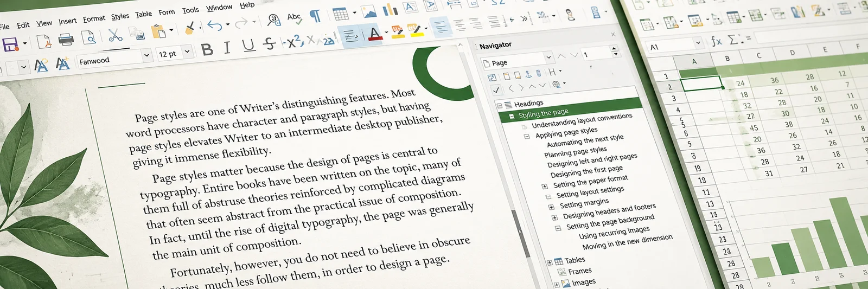Select Designing the first page heading
The height and width of the screenshot is (289, 868).
pyautogui.click(x=586, y=171)
